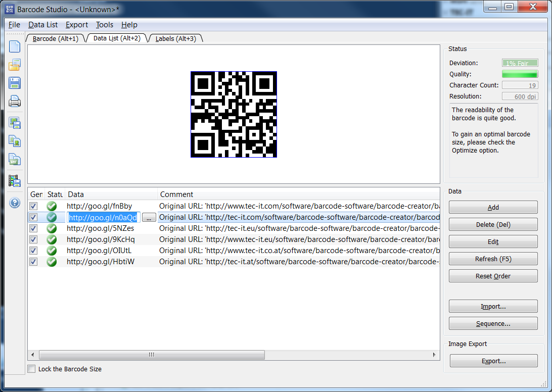Switch to the Labels (Alt+3) tab
Viewport: 552px width, 392px height.
[x=176, y=38]
